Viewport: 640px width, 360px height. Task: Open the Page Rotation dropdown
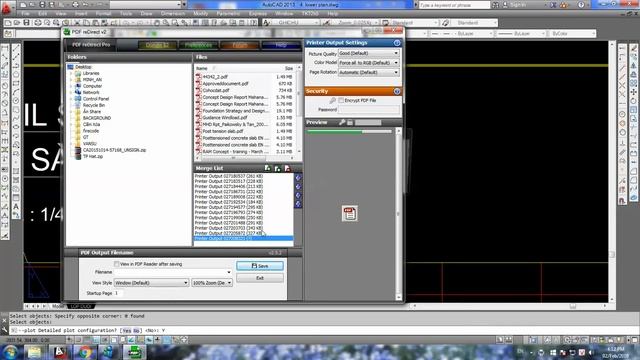coord(369,72)
